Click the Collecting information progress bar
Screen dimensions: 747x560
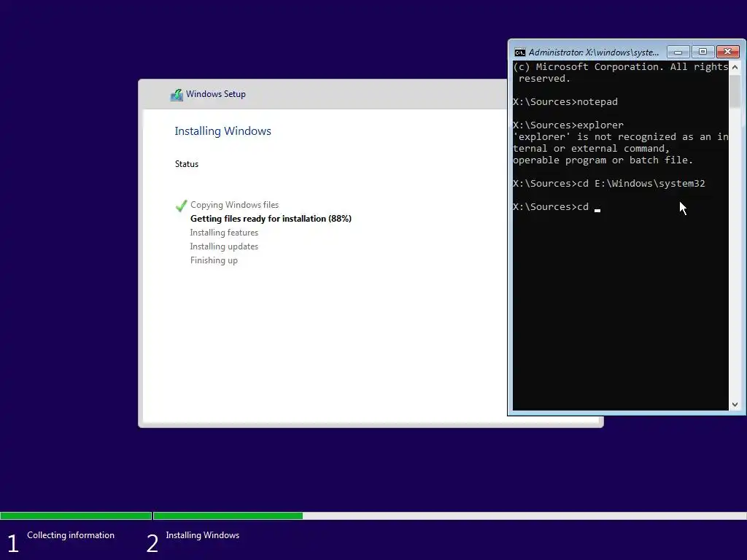point(76,516)
